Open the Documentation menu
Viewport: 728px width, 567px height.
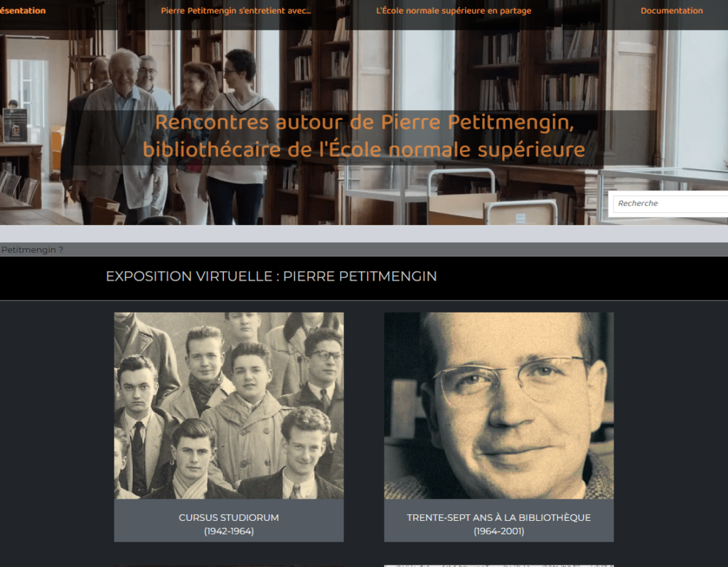pos(671,11)
